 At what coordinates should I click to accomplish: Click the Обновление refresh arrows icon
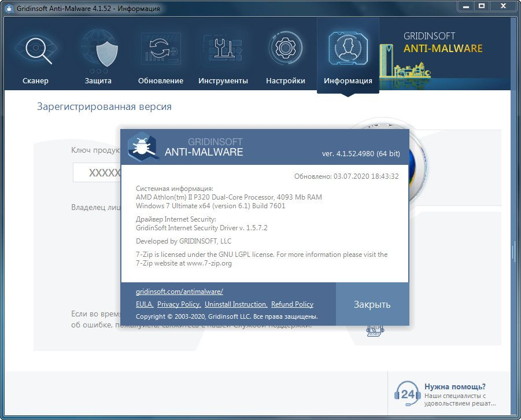tap(161, 49)
